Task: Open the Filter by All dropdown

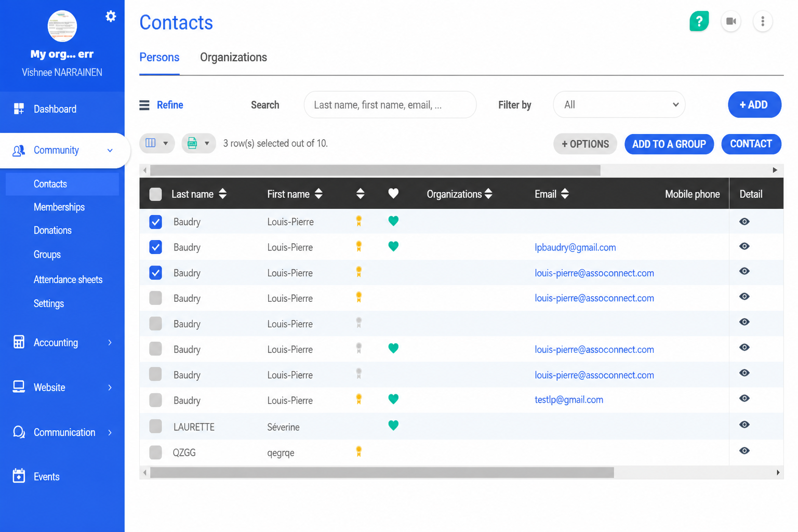Action: [x=619, y=104]
